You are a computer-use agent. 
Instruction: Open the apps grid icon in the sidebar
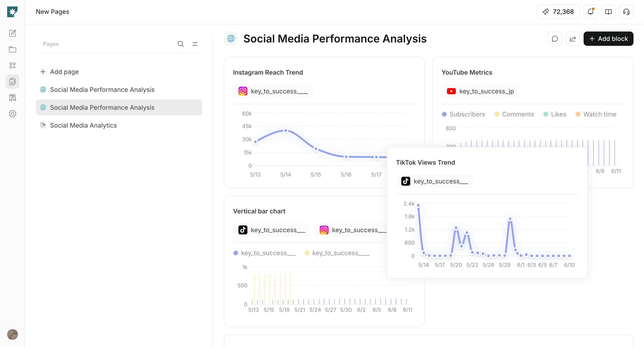point(13,65)
